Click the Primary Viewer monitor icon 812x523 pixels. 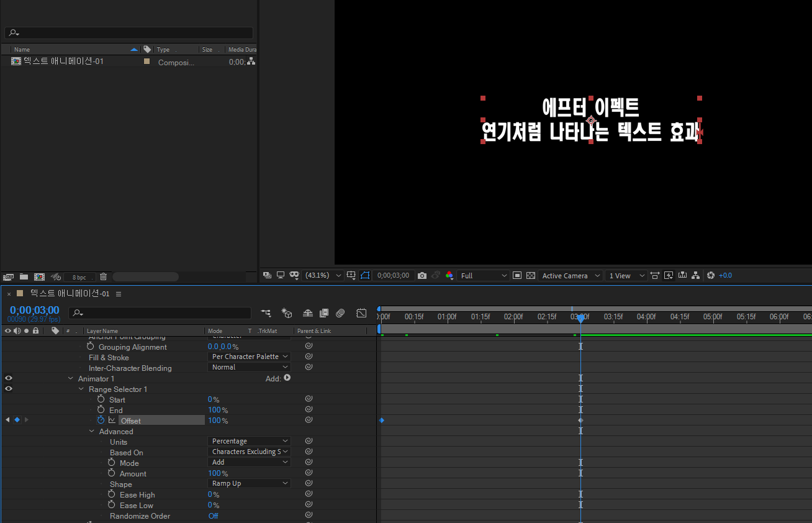coord(281,275)
